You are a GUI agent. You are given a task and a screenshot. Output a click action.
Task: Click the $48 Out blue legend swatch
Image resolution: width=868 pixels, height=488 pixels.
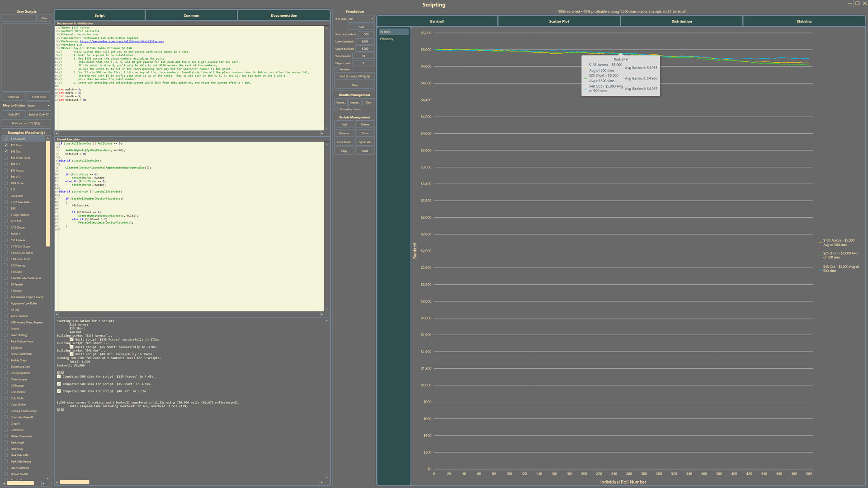click(x=820, y=269)
